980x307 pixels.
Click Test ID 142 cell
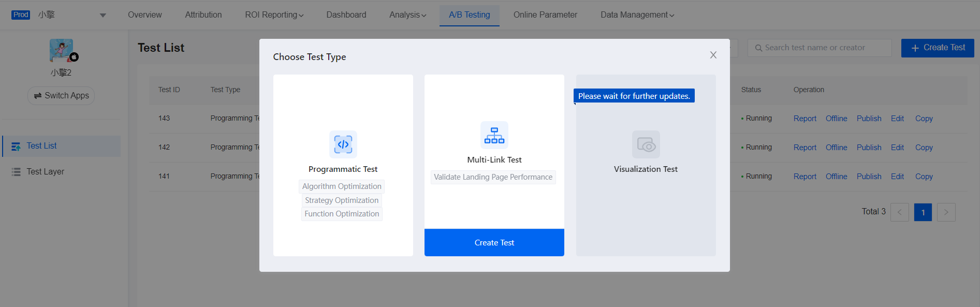(x=164, y=148)
